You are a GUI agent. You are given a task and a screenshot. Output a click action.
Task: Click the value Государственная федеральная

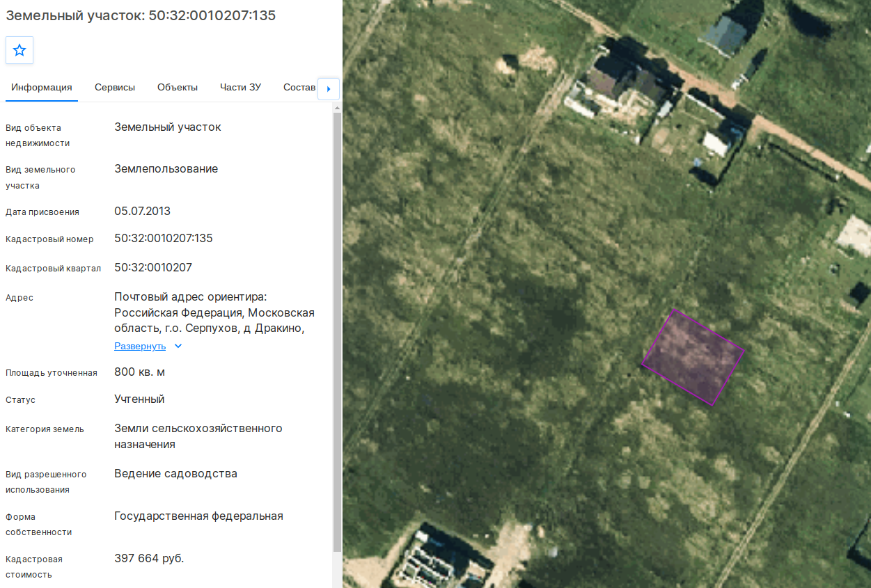tap(198, 516)
